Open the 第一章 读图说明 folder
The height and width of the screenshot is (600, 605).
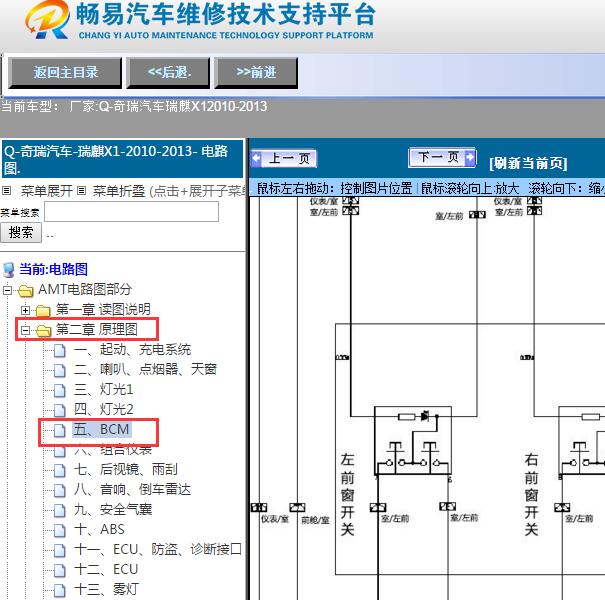[103, 309]
